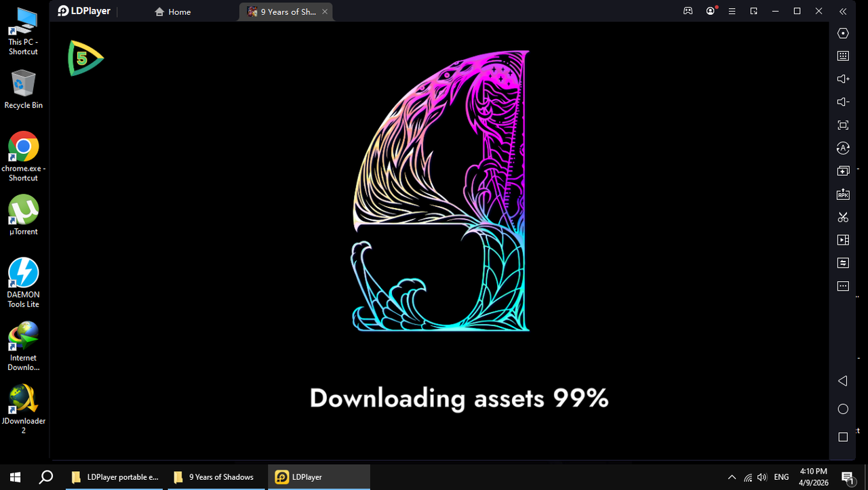
Task: Select JDownloader 2 desktop icon
Action: click(23, 409)
